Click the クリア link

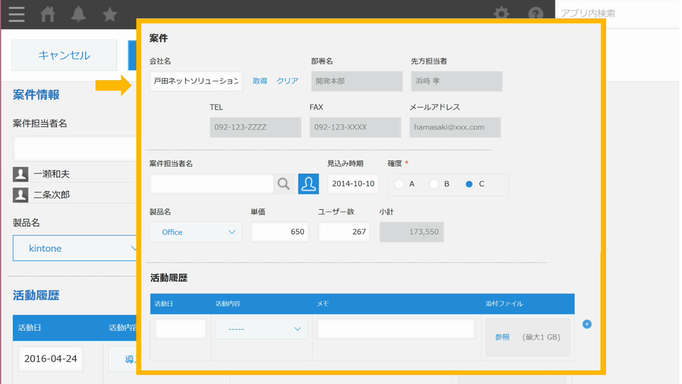[288, 81]
